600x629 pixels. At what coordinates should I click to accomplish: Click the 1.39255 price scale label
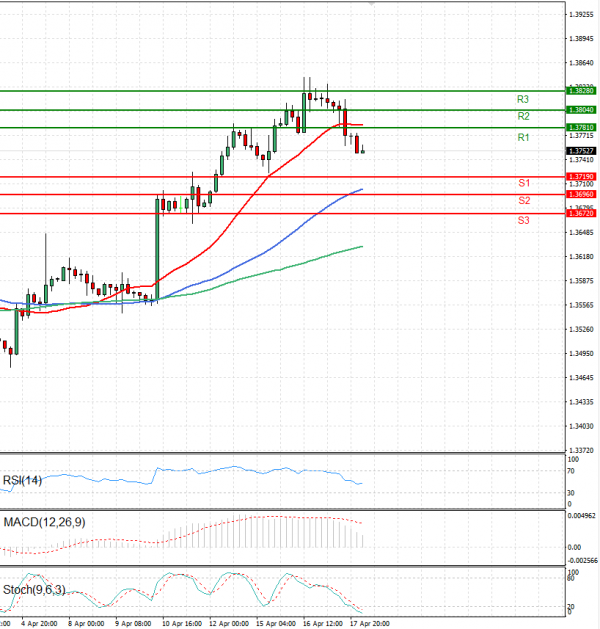tap(581, 15)
